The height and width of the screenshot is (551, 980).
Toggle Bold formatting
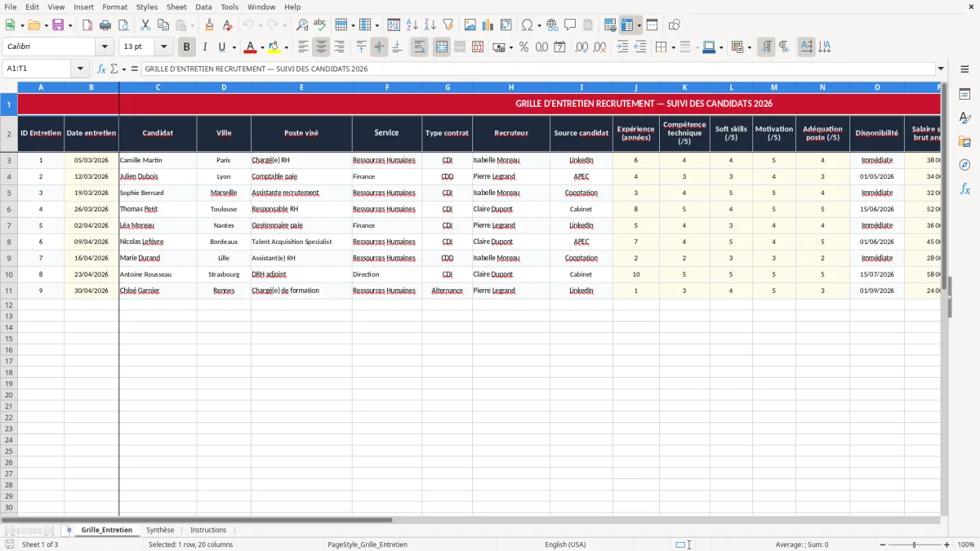pos(186,47)
